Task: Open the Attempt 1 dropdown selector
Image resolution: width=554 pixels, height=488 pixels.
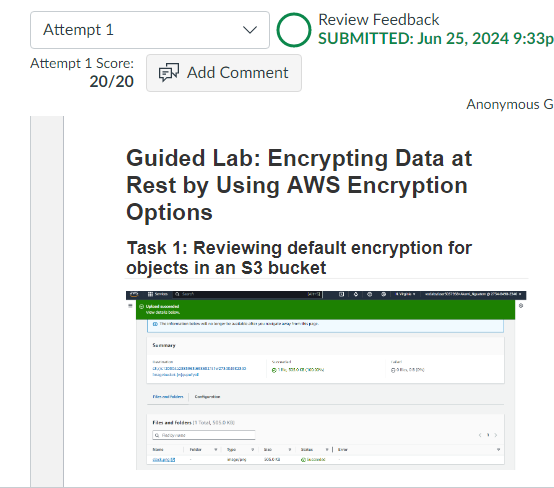Action: [150, 30]
